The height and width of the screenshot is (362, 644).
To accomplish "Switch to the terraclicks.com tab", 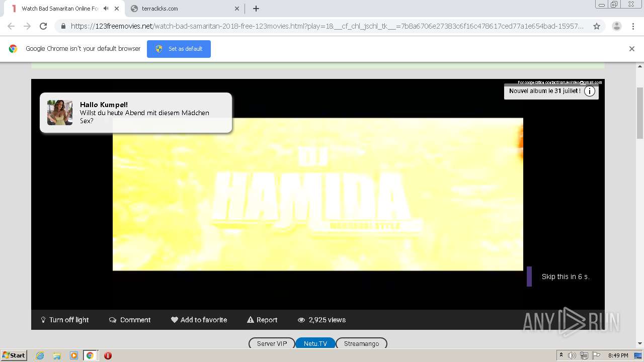I will click(184, 9).
